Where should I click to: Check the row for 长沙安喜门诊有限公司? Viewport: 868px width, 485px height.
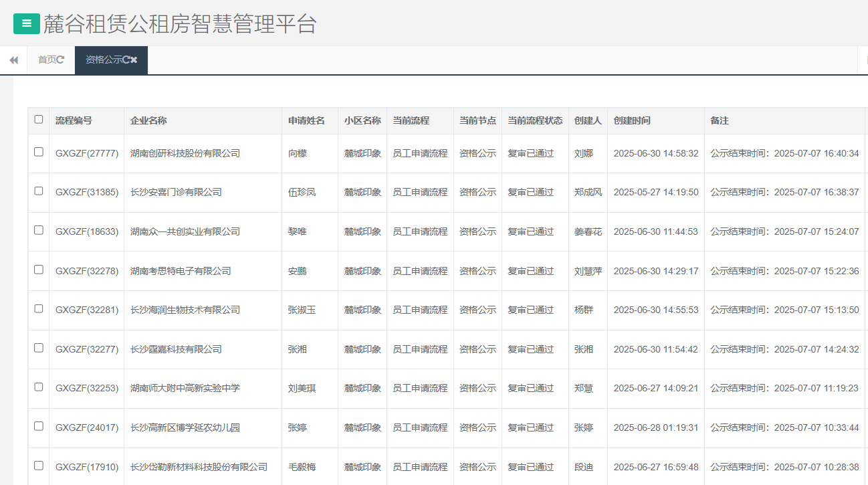click(38, 192)
